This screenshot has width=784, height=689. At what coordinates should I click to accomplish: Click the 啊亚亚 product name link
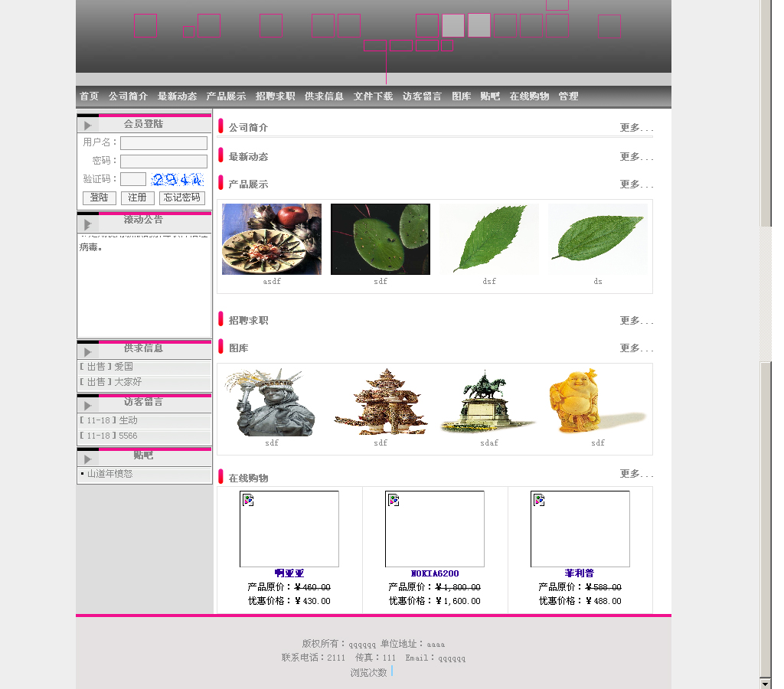[x=289, y=573]
